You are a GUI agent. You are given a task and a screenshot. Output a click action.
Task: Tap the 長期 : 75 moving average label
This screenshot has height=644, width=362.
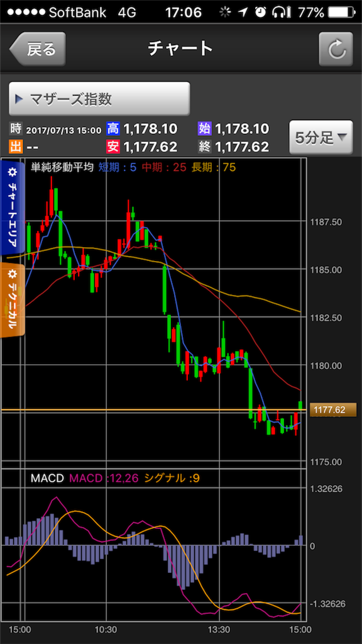tap(214, 167)
